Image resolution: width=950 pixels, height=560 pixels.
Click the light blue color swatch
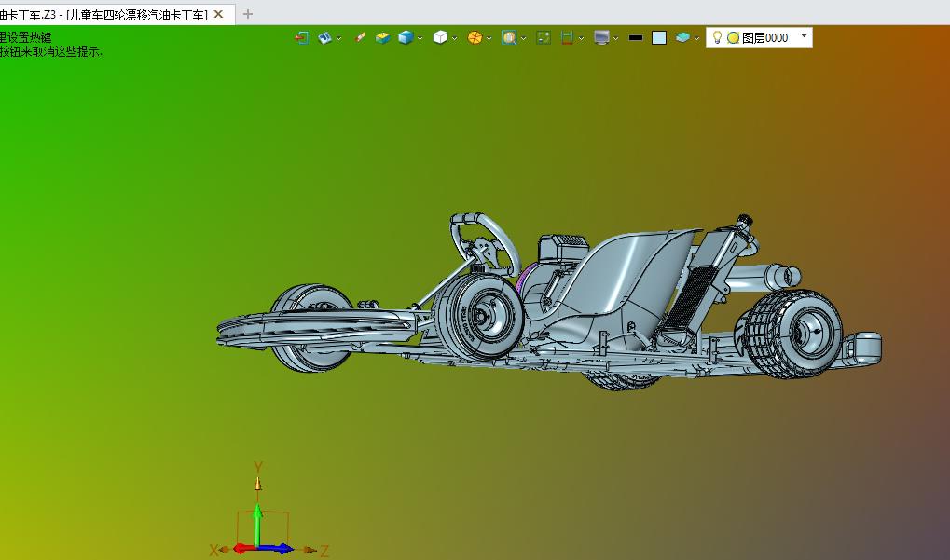(x=659, y=38)
